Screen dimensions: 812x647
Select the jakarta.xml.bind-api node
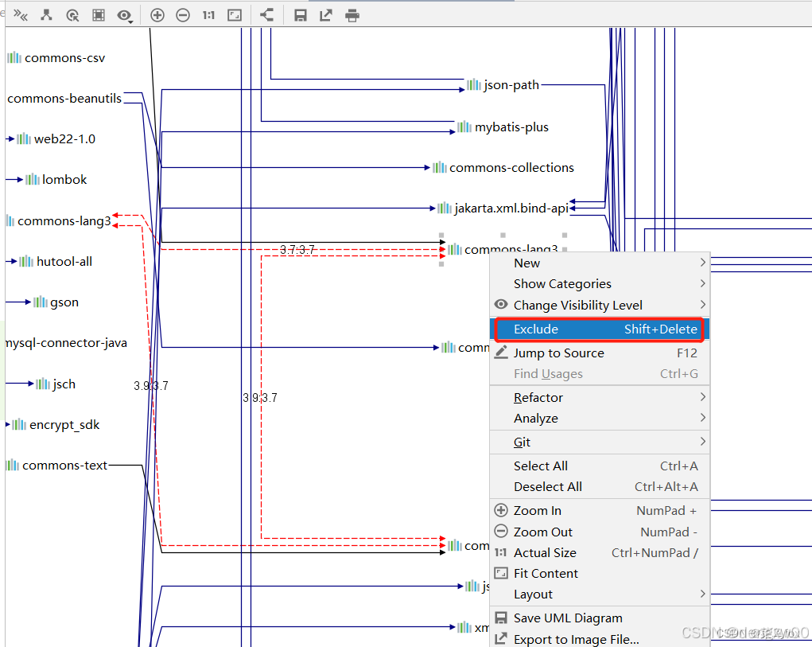click(503, 209)
